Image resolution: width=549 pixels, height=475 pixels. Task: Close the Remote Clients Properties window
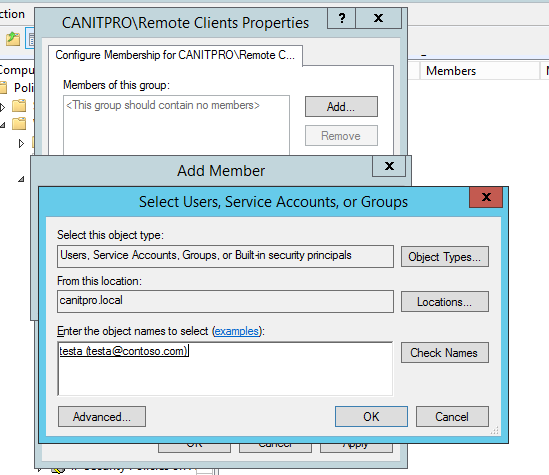(378, 18)
